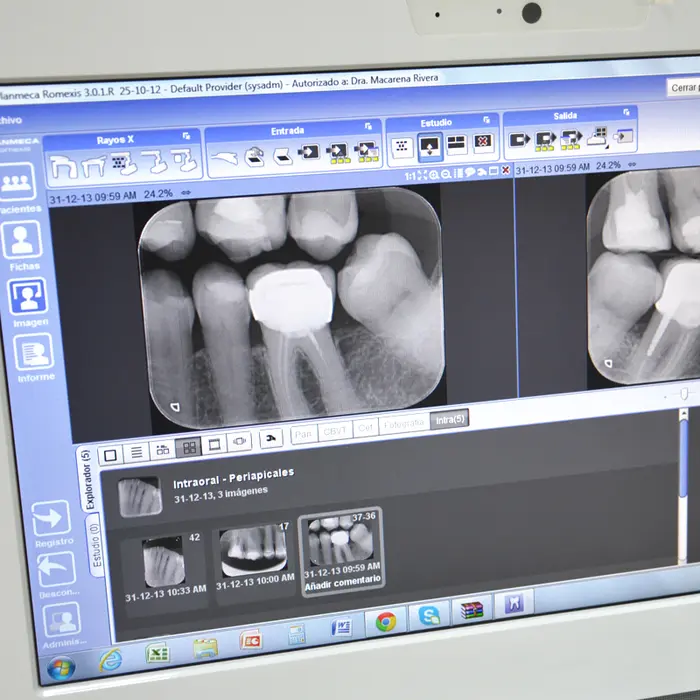Set image to 1:1 scale

(x=410, y=176)
